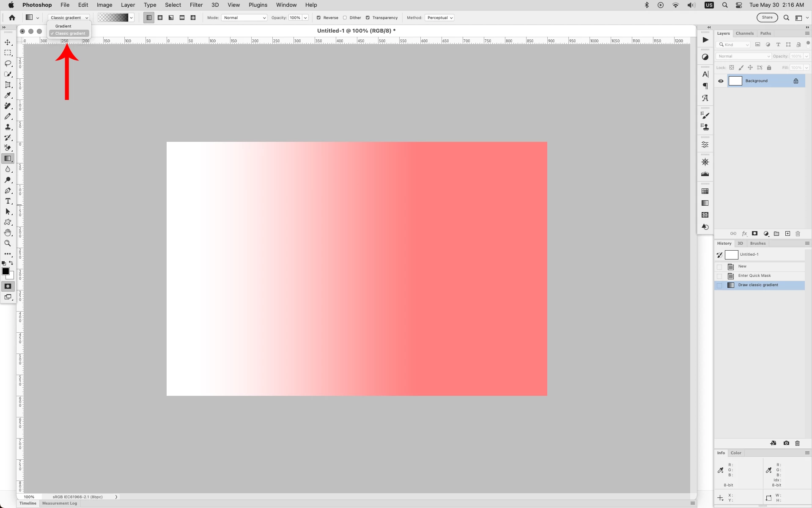This screenshot has height=508, width=812.
Task: Select the Hand tool
Action: (8, 233)
